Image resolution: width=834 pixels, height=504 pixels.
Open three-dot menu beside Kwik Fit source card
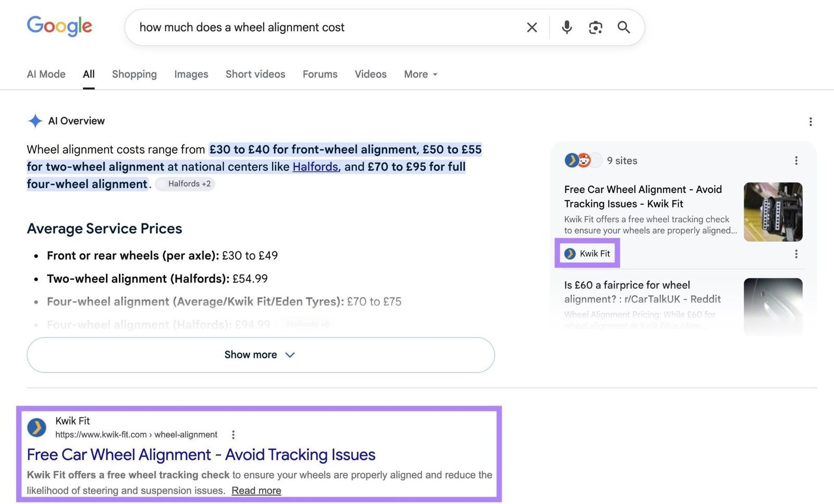[x=796, y=254]
